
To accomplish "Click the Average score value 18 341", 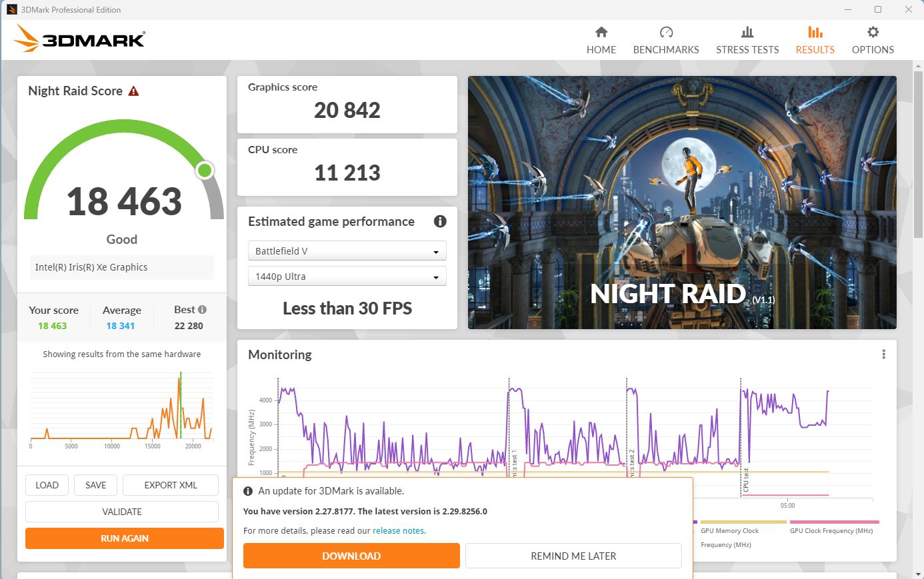I will [121, 326].
